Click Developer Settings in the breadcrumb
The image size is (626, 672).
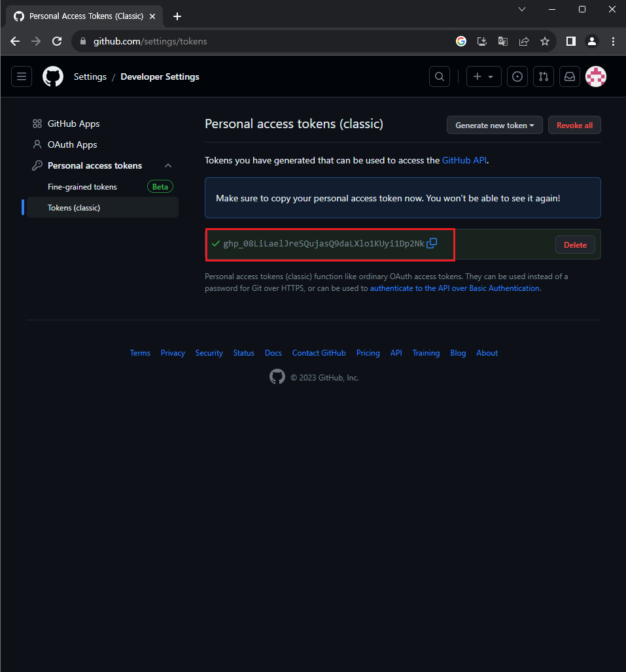point(160,76)
